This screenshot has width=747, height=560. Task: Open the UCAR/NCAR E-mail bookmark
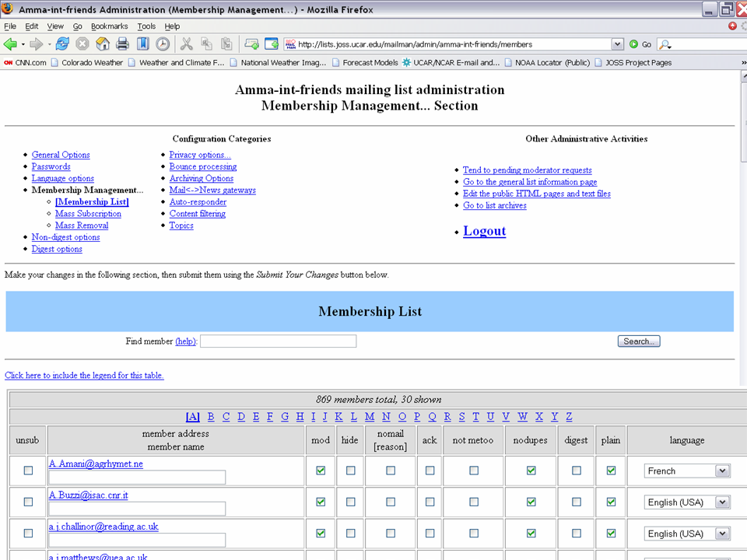pyautogui.click(x=451, y=62)
